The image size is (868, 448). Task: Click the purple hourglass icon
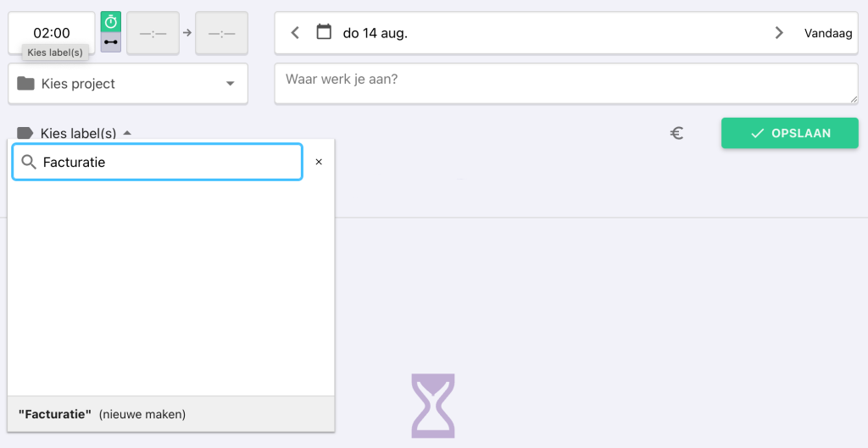tap(432, 406)
